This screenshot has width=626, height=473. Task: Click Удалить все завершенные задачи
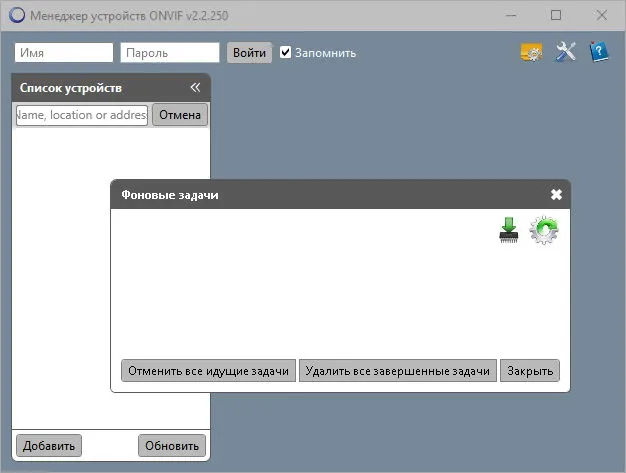398,371
